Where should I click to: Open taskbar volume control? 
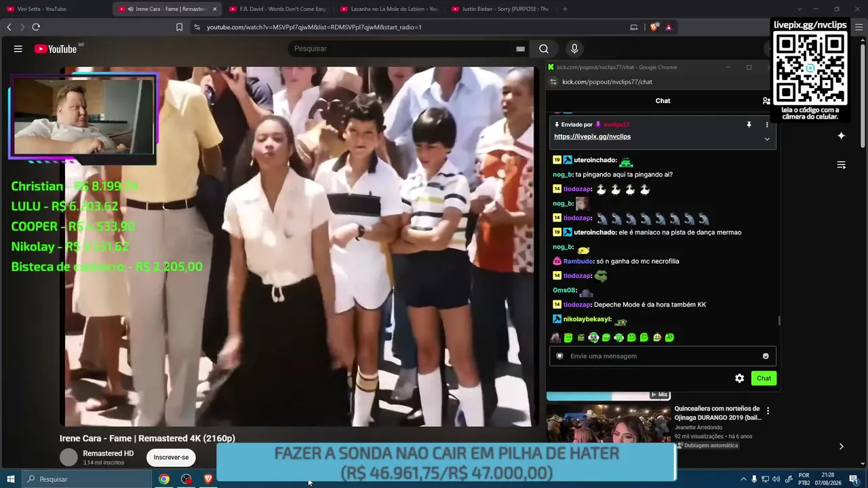[x=776, y=479]
